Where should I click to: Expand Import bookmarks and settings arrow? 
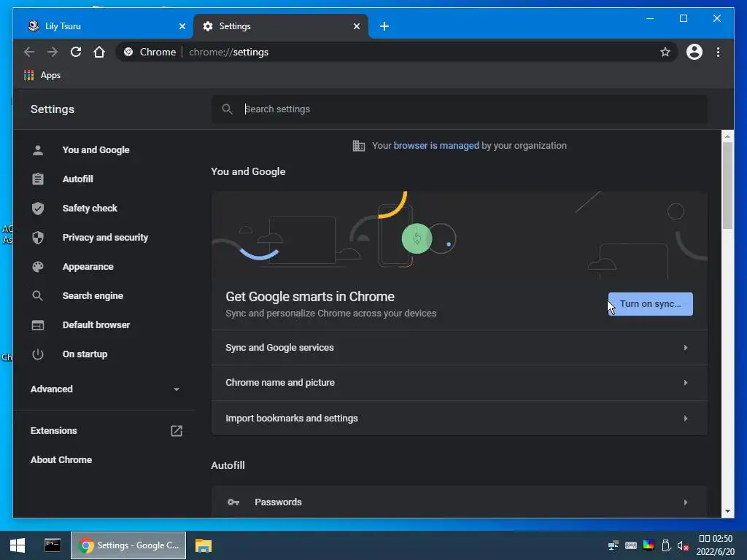point(686,418)
